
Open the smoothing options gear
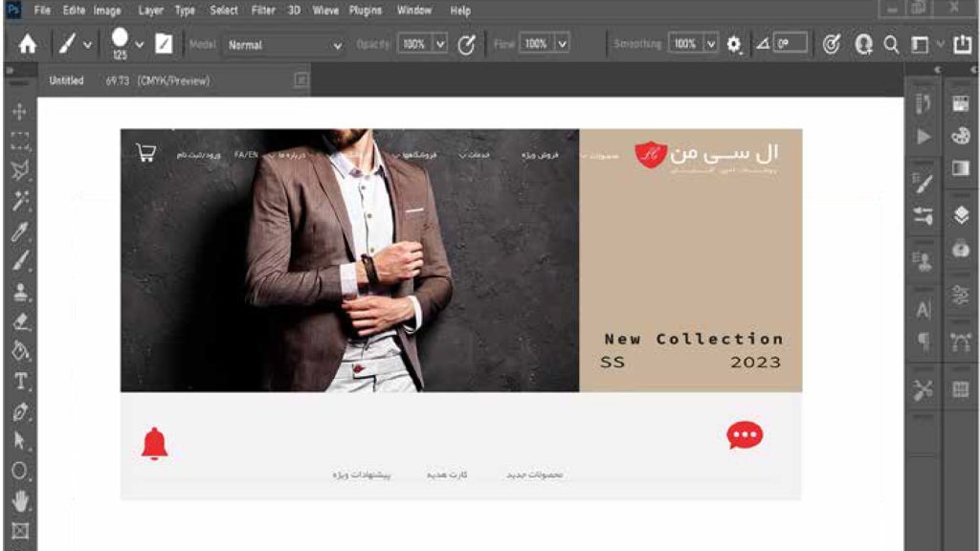tap(734, 44)
